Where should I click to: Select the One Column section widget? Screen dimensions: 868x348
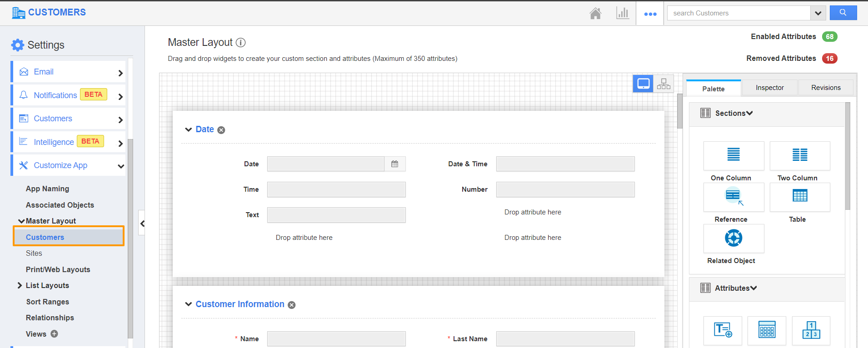pyautogui.click(x=733, y=155)
